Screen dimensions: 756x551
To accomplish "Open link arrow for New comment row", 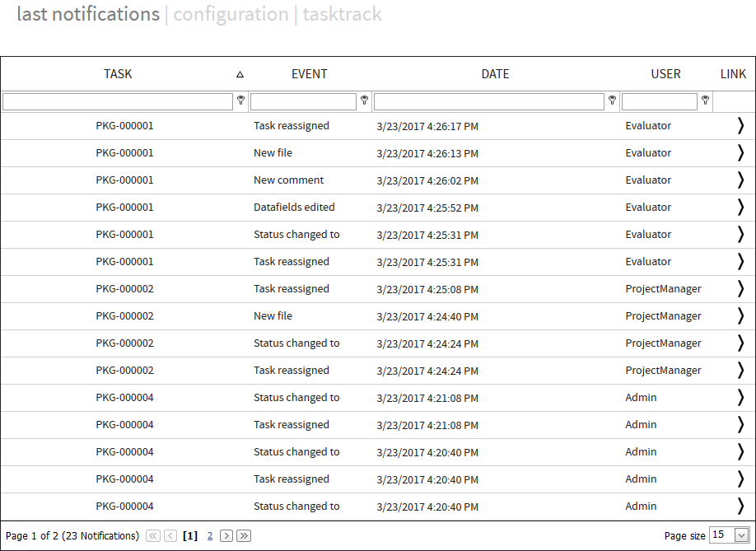I will (x=740, y=180).
